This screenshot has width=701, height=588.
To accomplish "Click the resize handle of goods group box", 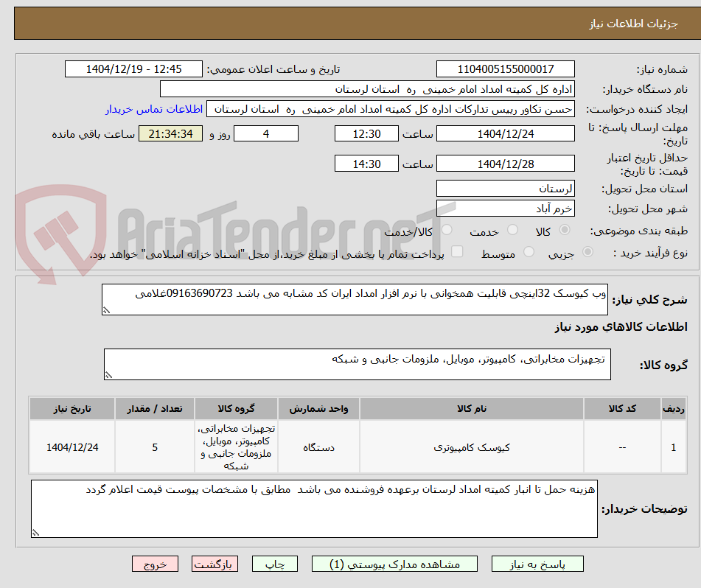I will point(108,375).
